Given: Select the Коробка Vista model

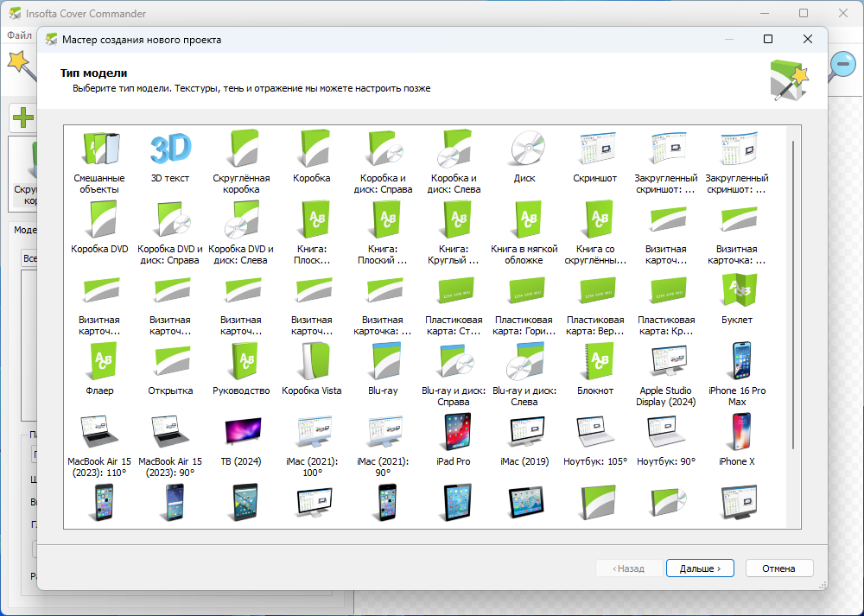Looking at the screenshot, I should 312,363.
